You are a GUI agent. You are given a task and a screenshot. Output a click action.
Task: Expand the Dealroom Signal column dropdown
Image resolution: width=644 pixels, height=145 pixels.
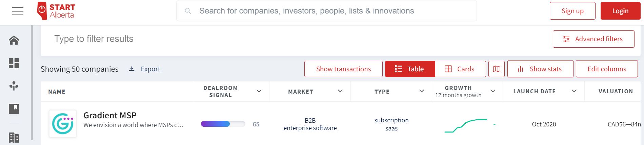(259, 91)
